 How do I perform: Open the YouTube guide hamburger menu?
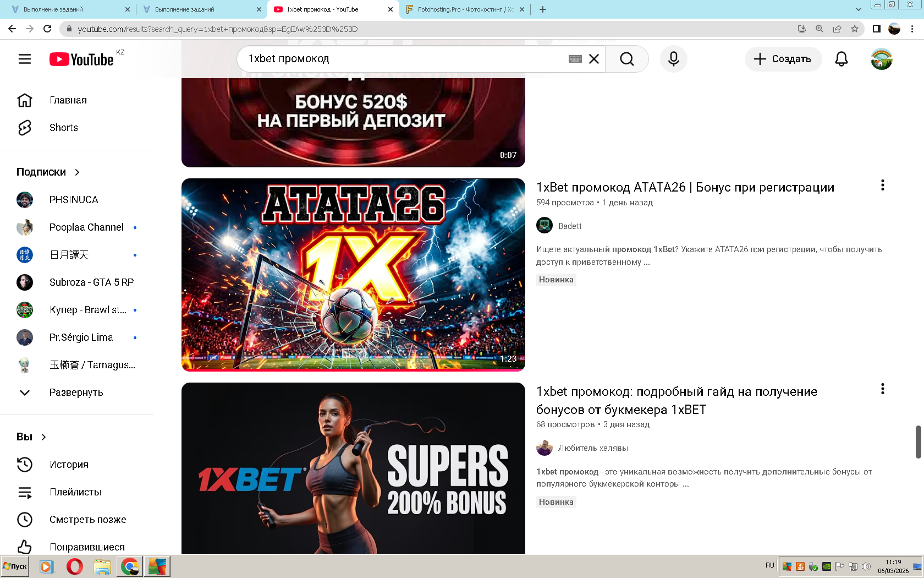tap(25, 59)
